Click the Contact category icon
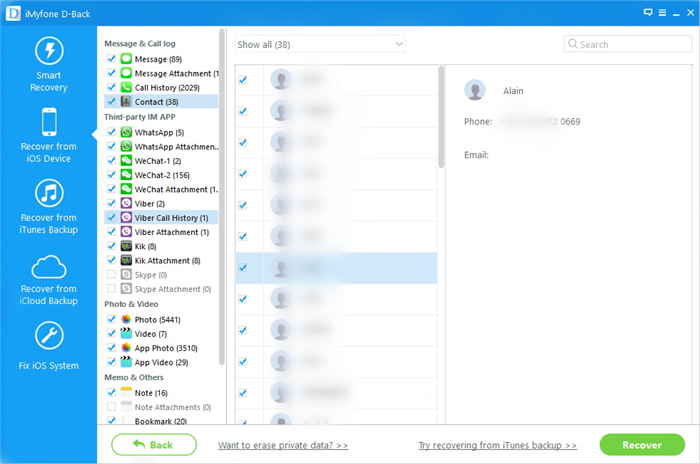Viewport: 700px width, 464px height. point(126,102)
